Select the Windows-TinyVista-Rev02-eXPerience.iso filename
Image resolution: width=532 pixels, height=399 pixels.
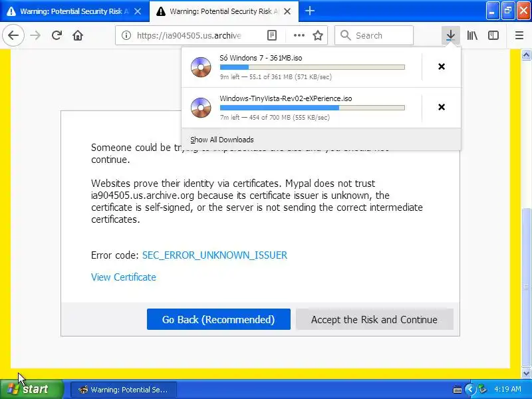point(286,98)
